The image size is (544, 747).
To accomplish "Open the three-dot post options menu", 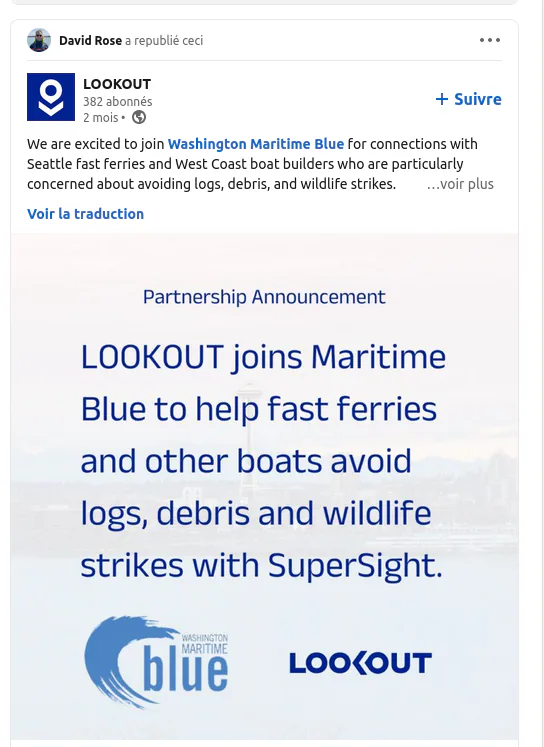I will (490, 40).
